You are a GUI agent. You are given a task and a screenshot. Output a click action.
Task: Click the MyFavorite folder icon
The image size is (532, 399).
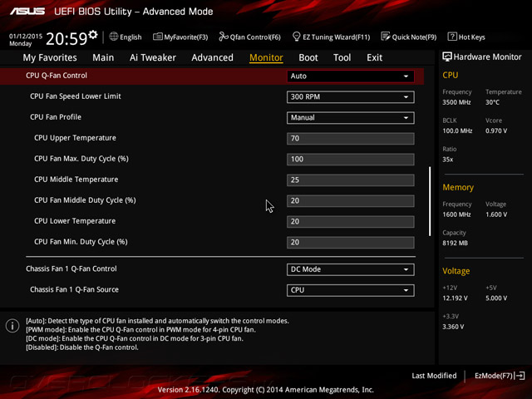pos(158,37)
